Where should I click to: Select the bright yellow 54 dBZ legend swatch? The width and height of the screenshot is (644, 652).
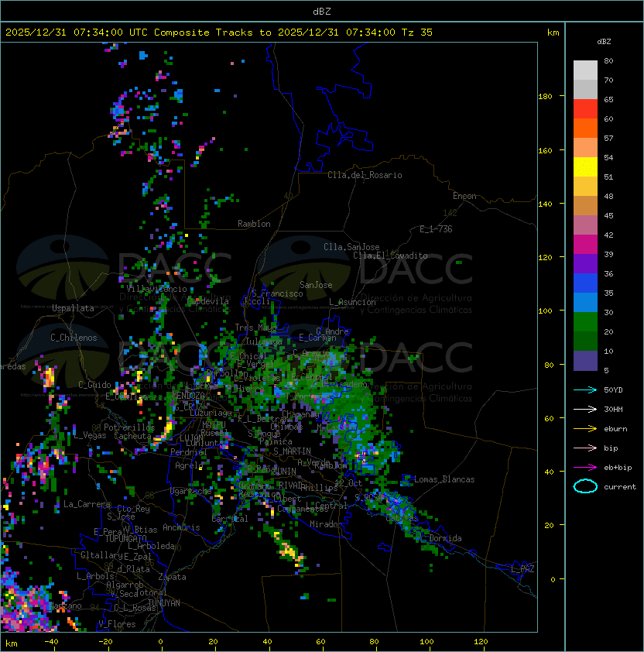click(x=585, y=166)
